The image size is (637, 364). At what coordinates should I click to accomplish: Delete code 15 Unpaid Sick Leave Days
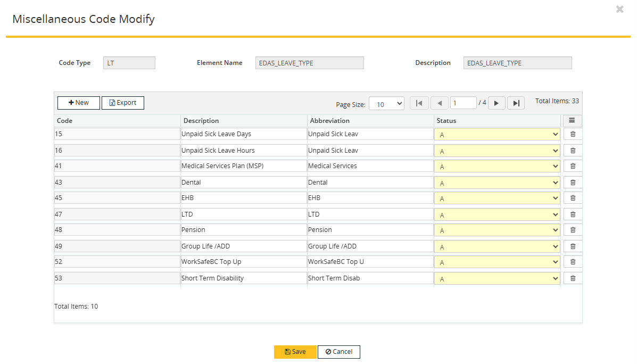(x=572, y=134)
